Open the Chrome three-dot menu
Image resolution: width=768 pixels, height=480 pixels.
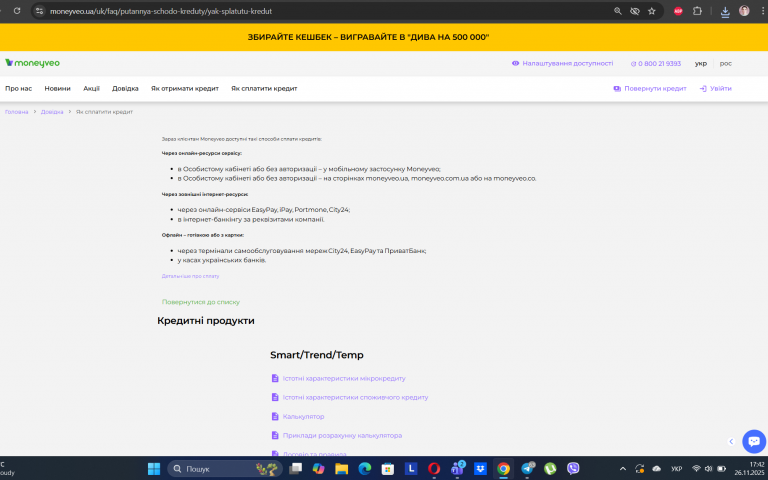pos(763,11)
